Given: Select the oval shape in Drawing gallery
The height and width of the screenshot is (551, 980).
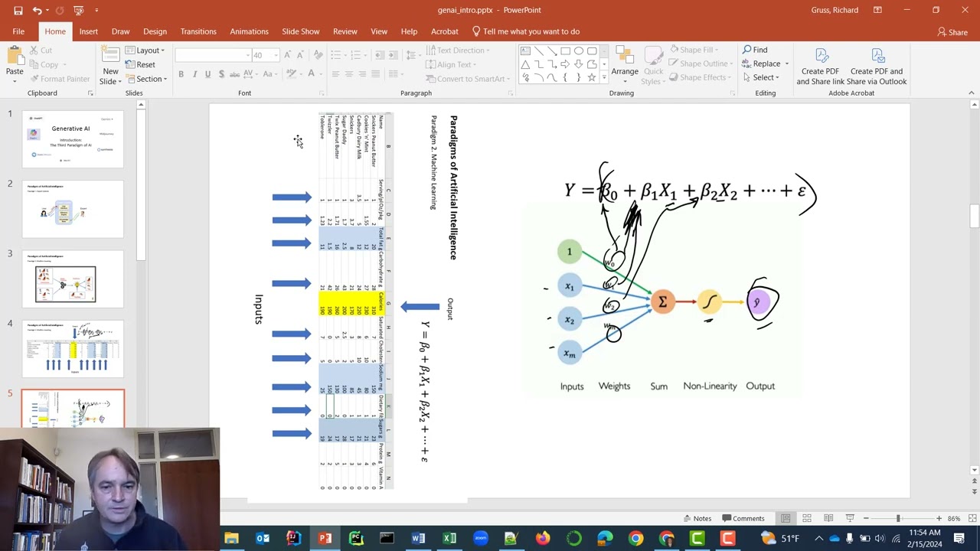Looking at the screenshot, I should pyautogui.click(x=578, y=51).
